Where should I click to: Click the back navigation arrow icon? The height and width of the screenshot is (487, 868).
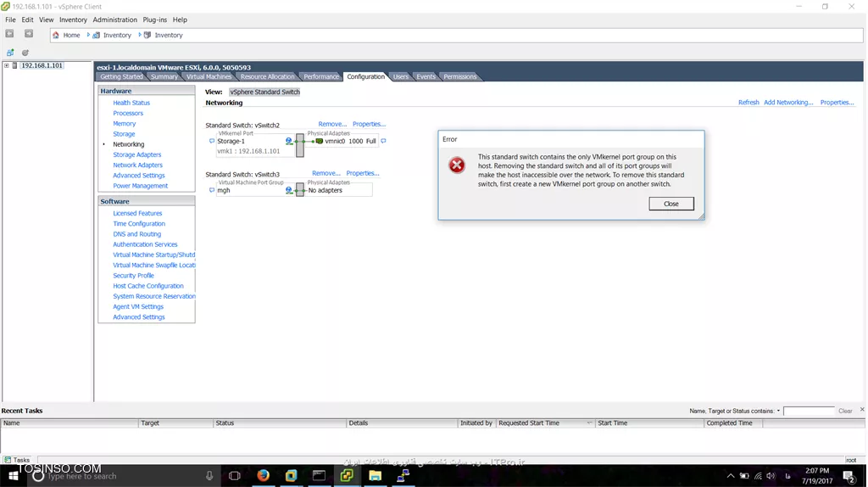click(x=9, y=34)
